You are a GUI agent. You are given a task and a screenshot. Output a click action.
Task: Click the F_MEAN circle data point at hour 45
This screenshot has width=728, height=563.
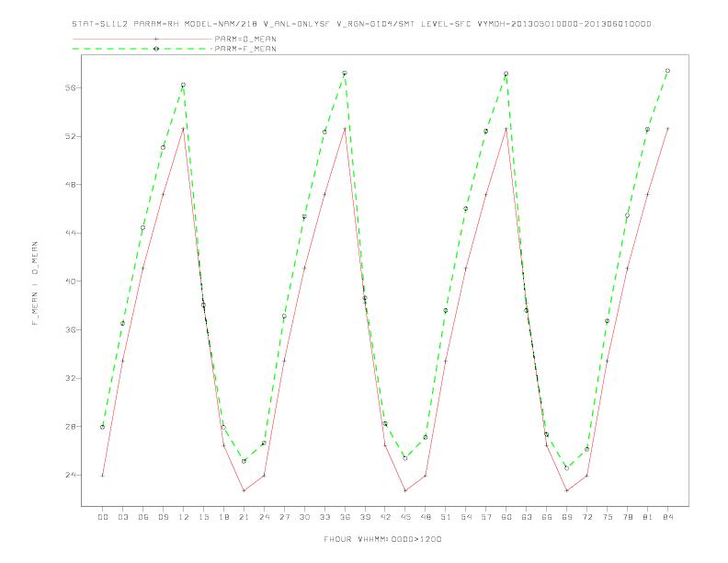pos(405,458)
